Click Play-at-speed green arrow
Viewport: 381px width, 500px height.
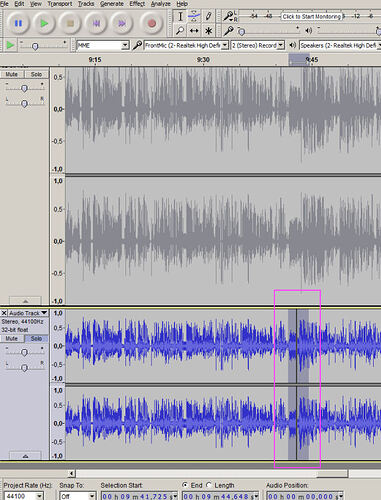(x=10, y=45)
